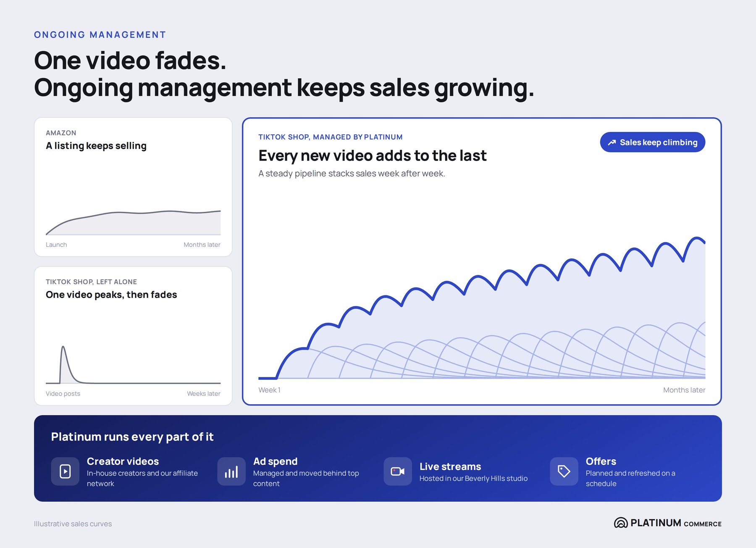Click the PLATINUM COMMERCE wordmark text

676,523
